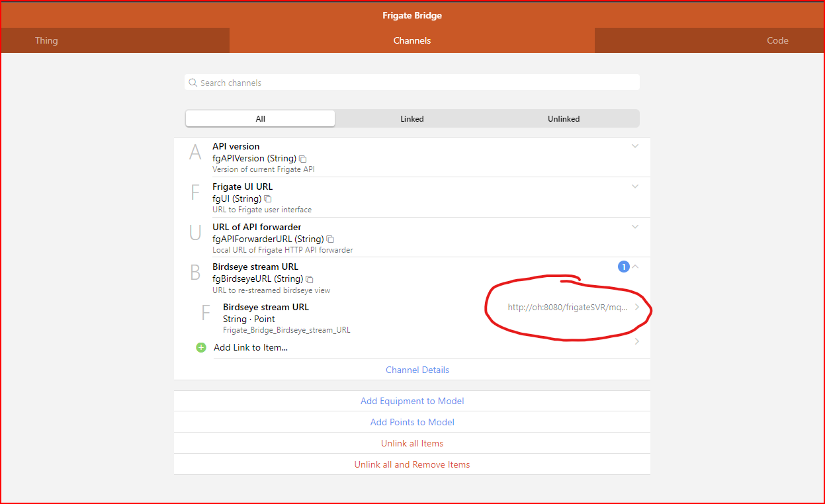The image size is (825, 504).
Task: Click F avatar of linked Birdseye item
Action: point(206,313)
